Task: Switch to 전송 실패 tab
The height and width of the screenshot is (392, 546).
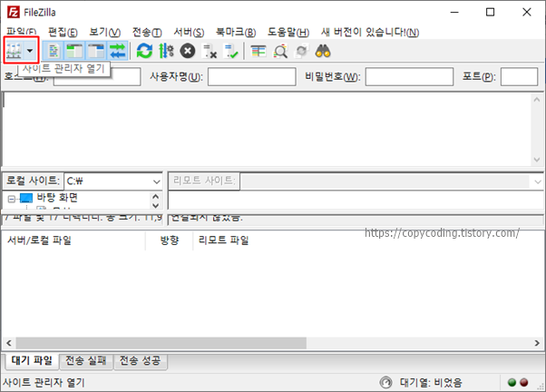Action: point(86,360)
